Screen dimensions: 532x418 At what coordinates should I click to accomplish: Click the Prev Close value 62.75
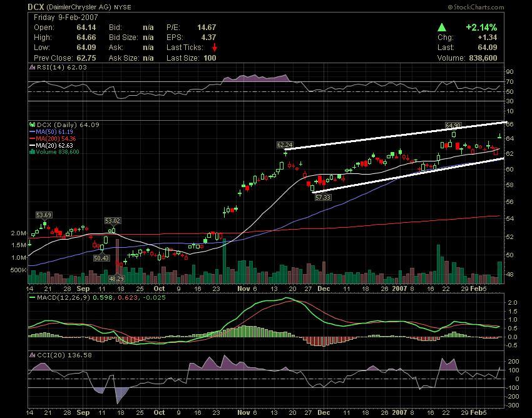click(x=86, y=58)
